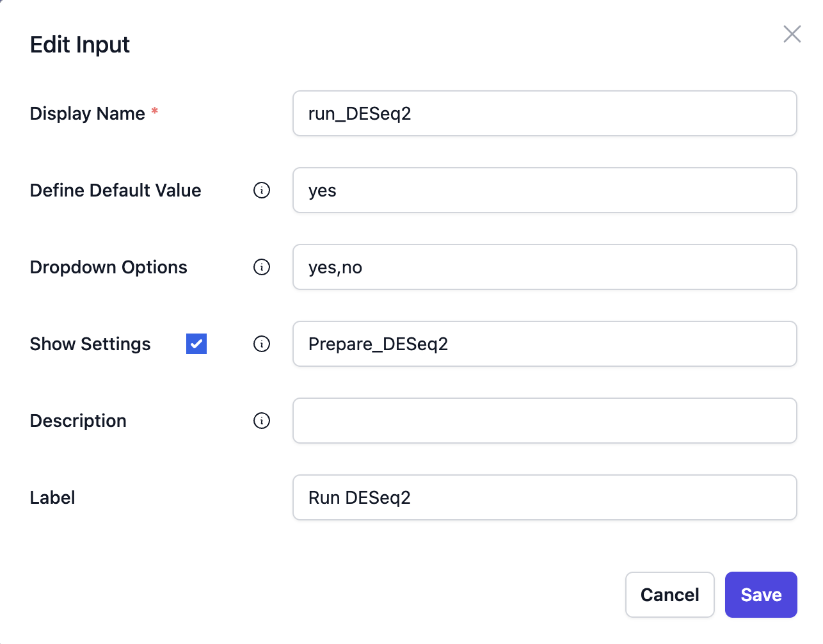Click the info icon next to Dropdown Options
Image resolution: width=823 pixels, height=644 pixels.
pos(261,267)
